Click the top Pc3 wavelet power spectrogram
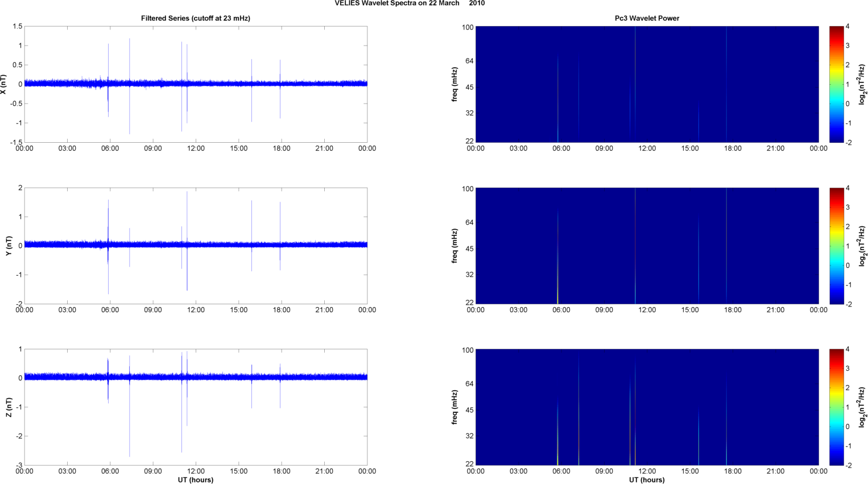 (647, 84)
